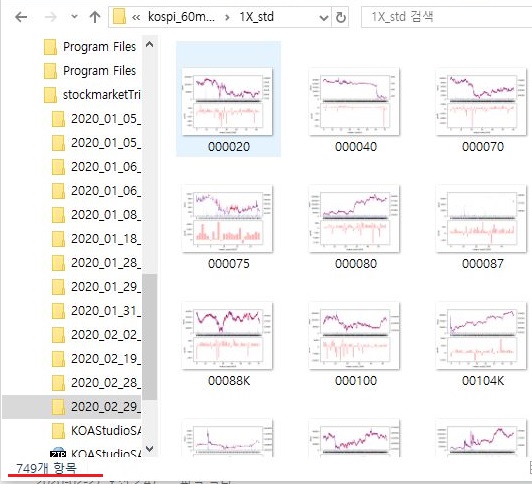Select the 2020_01_28_ folder
The height and width of the screenshot is (484, 532).
[x=106, y=263]
